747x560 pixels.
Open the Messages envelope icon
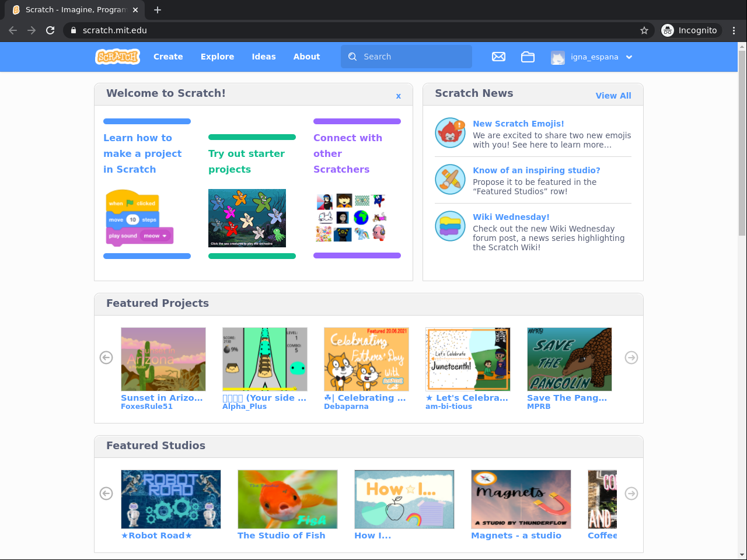[x=498, y=57]
